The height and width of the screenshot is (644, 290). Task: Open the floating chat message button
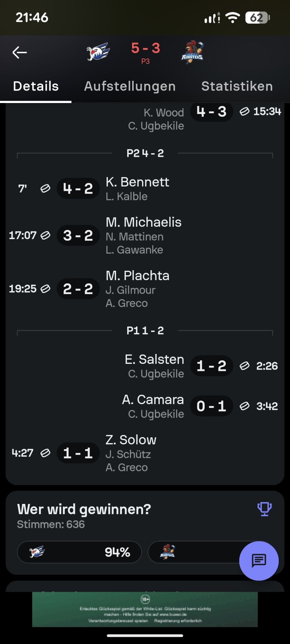click(x=259, y=561)
